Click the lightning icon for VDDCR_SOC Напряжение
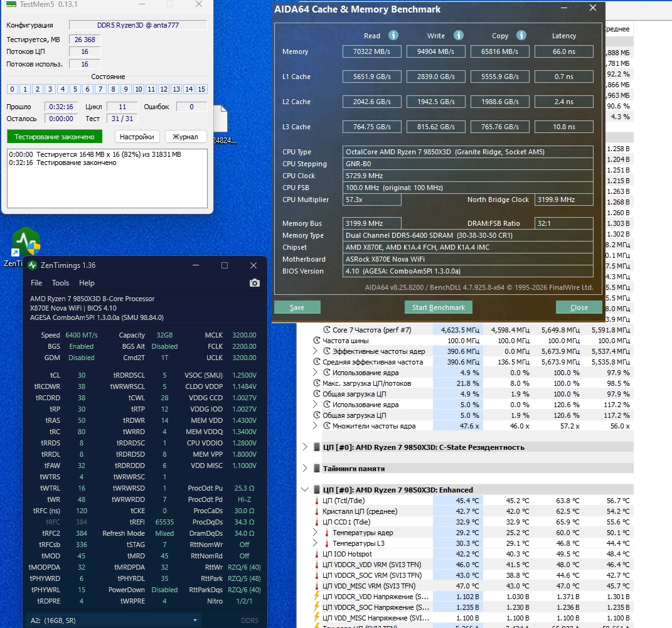The height and width of the screenshot is (628, 672). tap(317, 607)
